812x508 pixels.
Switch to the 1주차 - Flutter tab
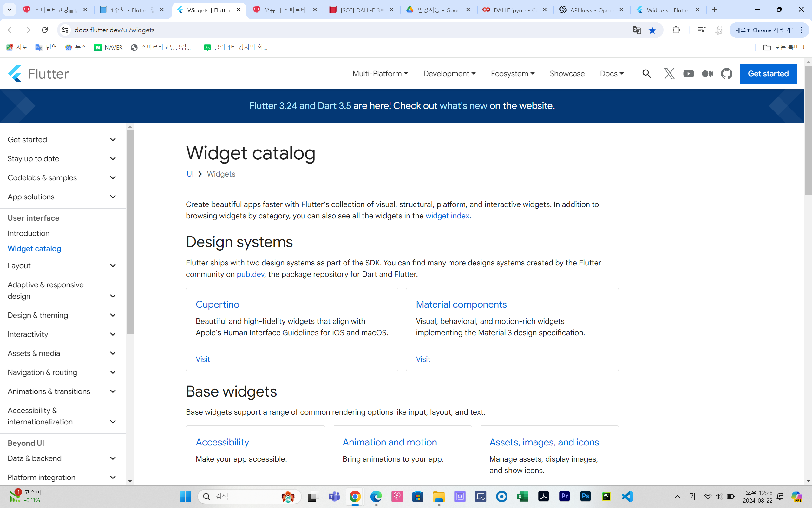132,10
